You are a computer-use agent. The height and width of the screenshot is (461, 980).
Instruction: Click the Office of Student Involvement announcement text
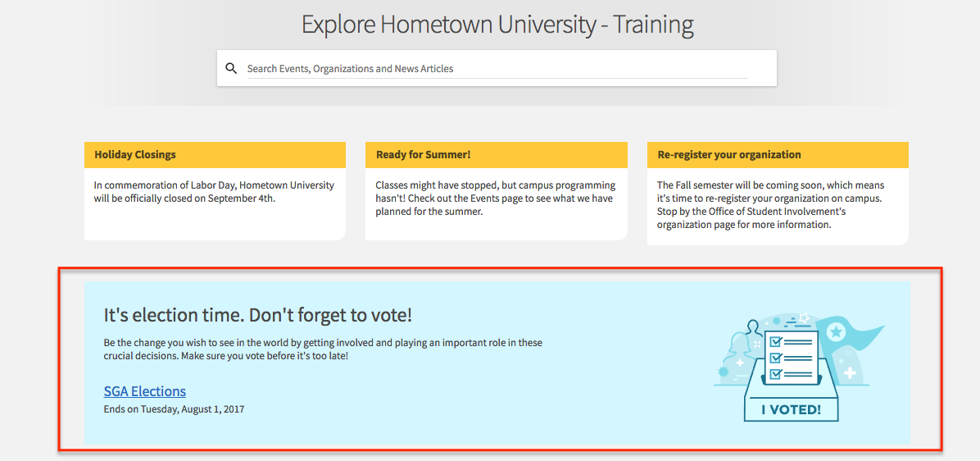click(771, 205)
